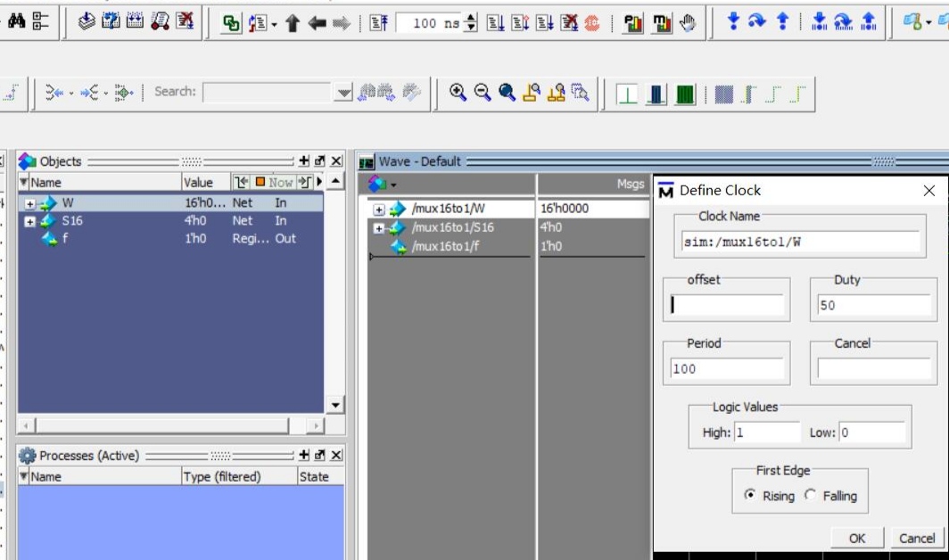Increase run length with the up stepper
This screenshot has height=560, width=949.
470,16
